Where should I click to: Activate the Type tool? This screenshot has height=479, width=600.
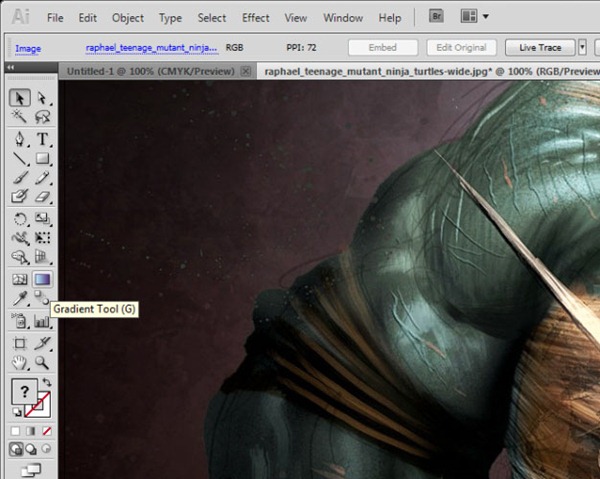point(42,139)
